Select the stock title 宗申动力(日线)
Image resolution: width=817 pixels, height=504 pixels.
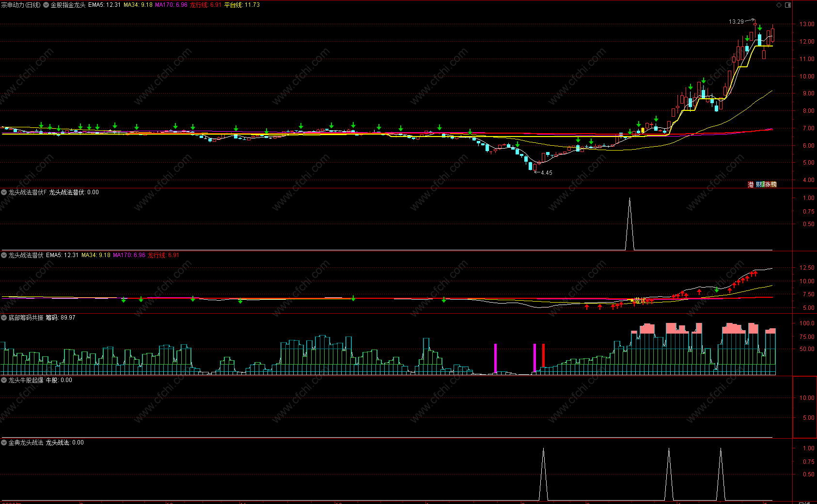tap(21, 5)
